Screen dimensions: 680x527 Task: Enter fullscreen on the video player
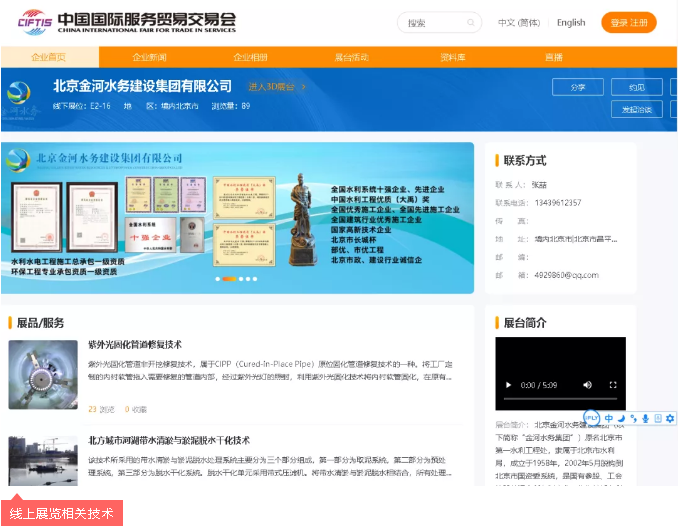pos(613,385)
